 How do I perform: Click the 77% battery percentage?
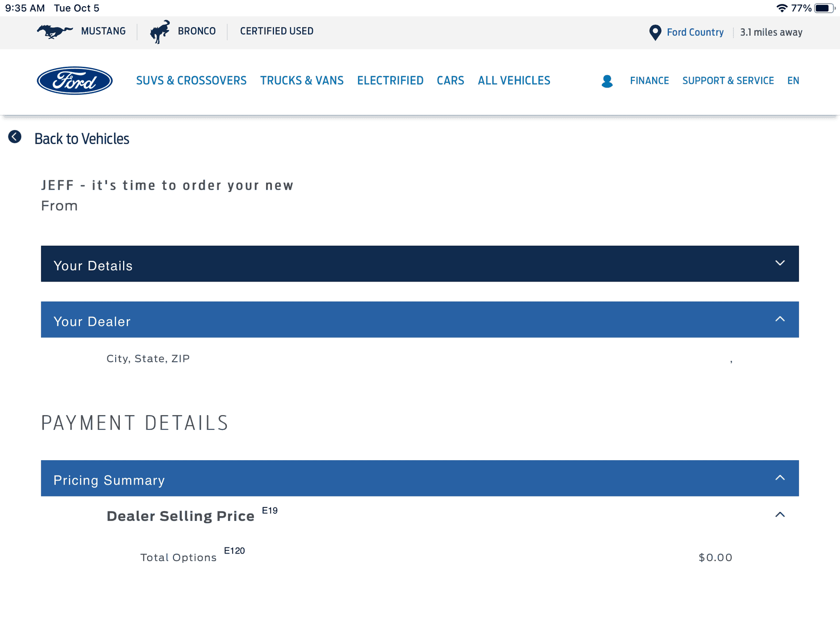(x=801, y=8)
